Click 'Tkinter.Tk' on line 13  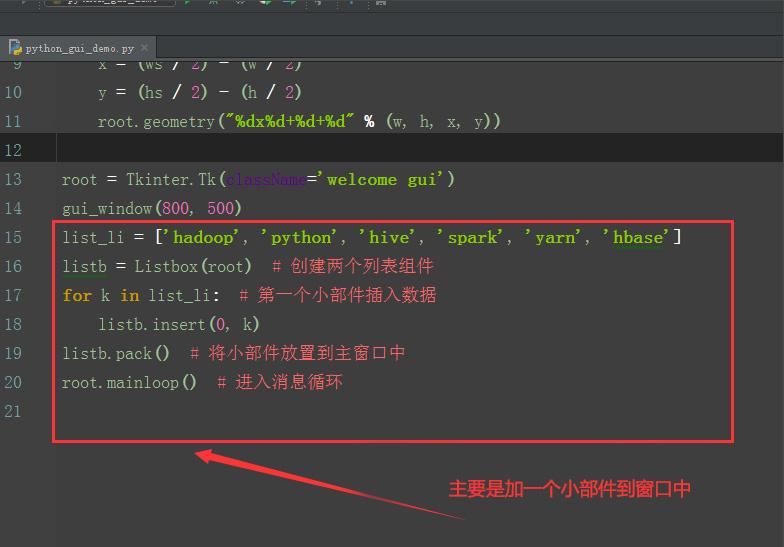click(171, 179)
